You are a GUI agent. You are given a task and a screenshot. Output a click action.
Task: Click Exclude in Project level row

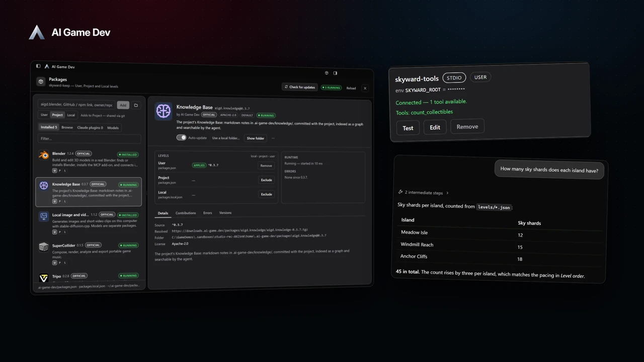(266, 180)
